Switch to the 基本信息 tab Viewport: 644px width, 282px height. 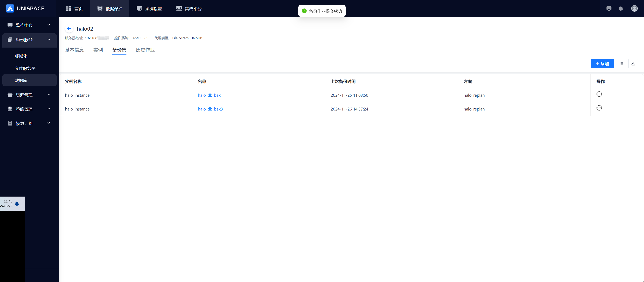coord(74,50)
